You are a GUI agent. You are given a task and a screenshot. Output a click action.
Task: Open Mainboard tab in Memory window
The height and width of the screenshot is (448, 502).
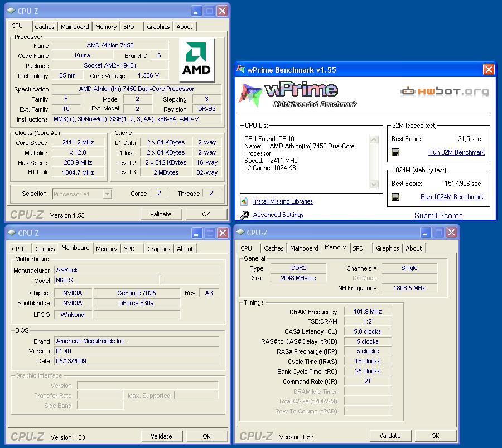pyautogui.click(x=304, y=248)
